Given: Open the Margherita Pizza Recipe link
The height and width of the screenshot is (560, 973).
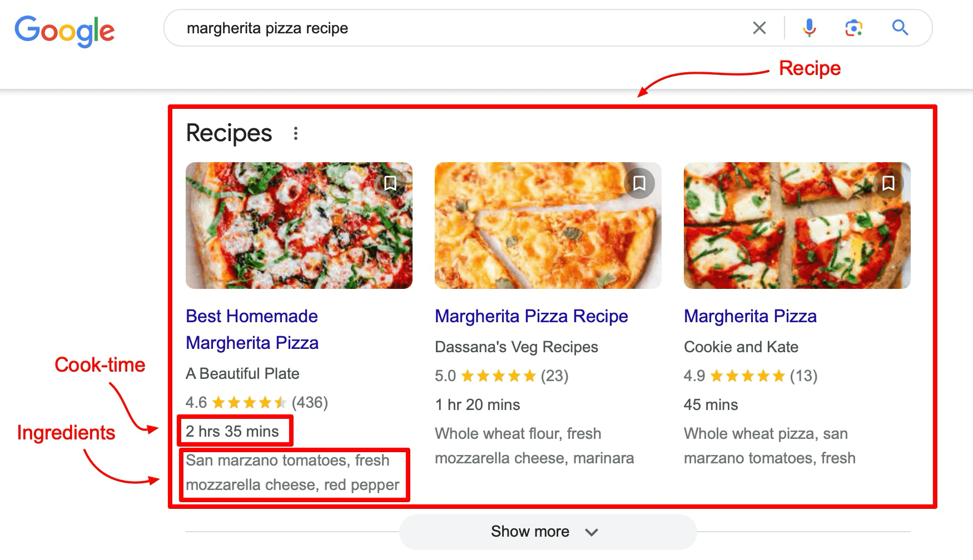Looking at the screenshot, I should pos(531,316).
